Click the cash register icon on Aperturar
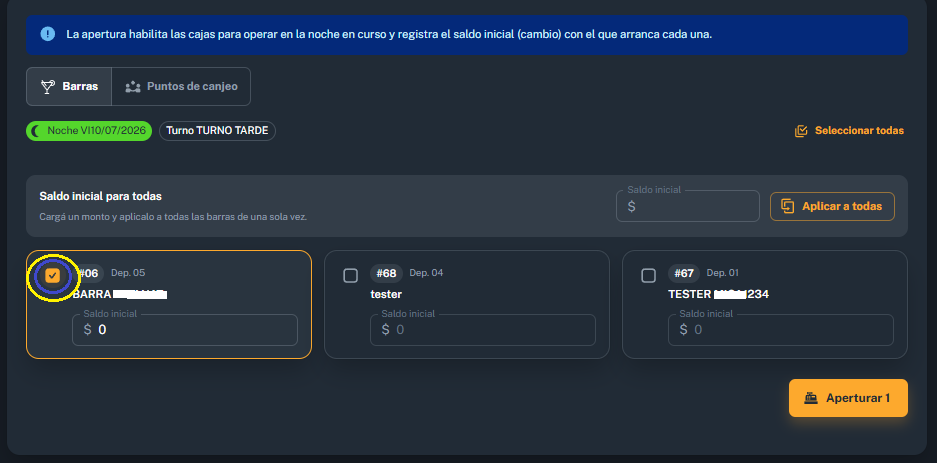Screen dimensions: 937x463 click(x=811, y=398)
